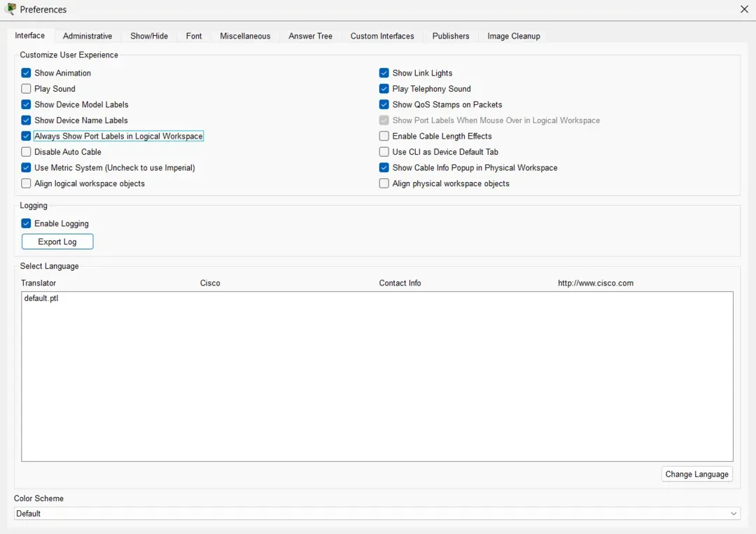Uncheck the Enable Logging checkbox
Image resolution: width=756 pixels, height=534 pixels.
coord(26,224)
